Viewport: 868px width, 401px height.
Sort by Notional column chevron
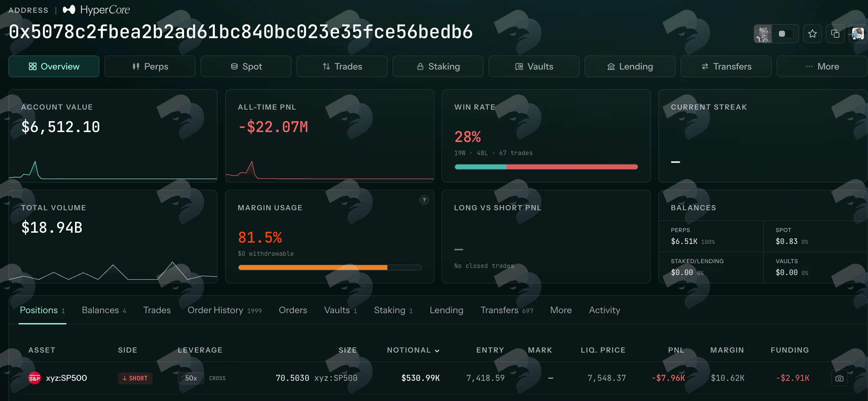437,351
